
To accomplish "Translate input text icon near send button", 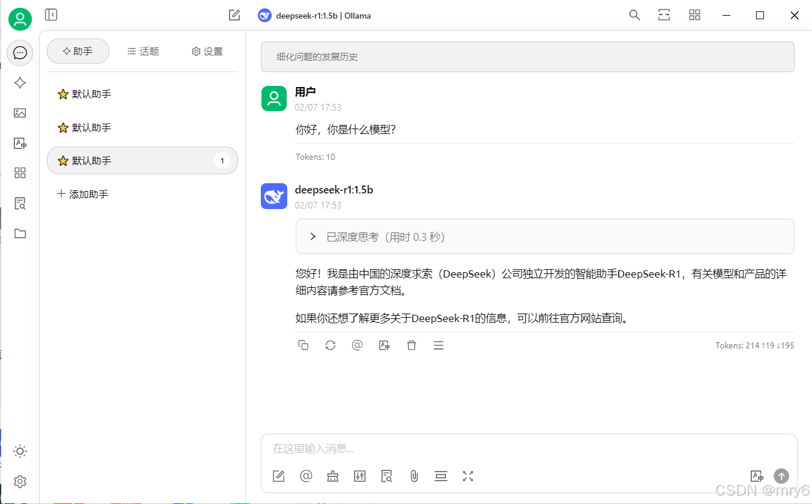I will (757, 476).
